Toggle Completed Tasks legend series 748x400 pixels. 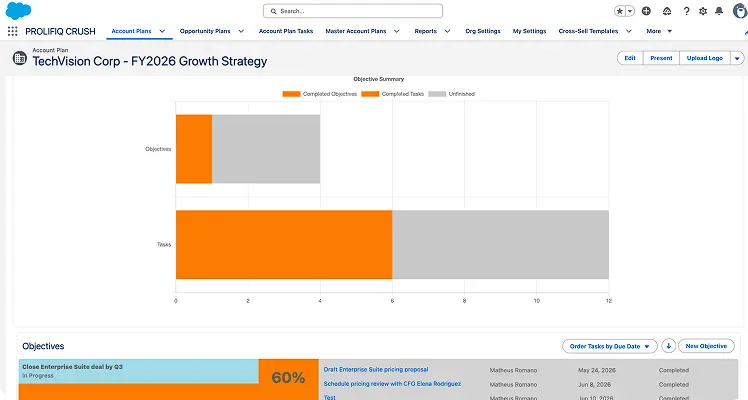tap(393, 94)
